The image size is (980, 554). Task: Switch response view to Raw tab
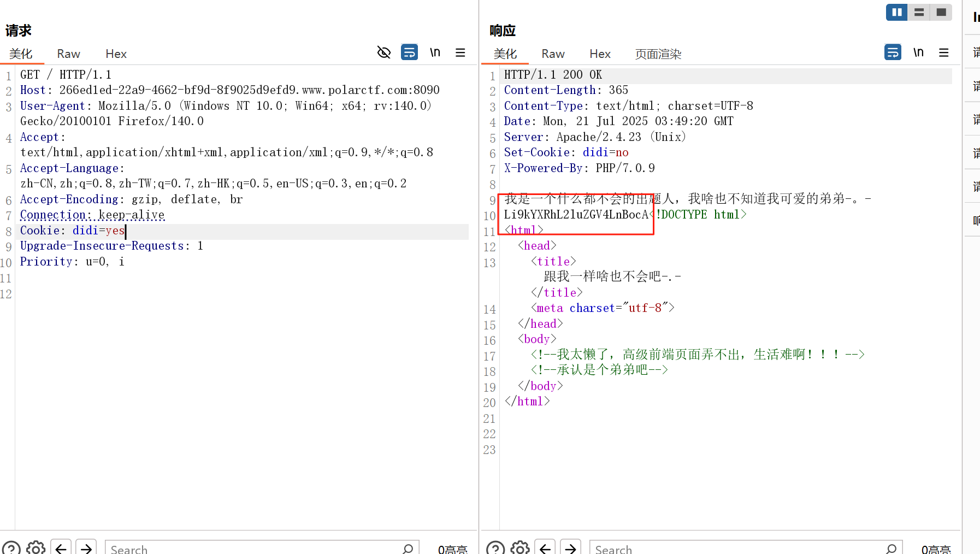[x=553, y=54]
